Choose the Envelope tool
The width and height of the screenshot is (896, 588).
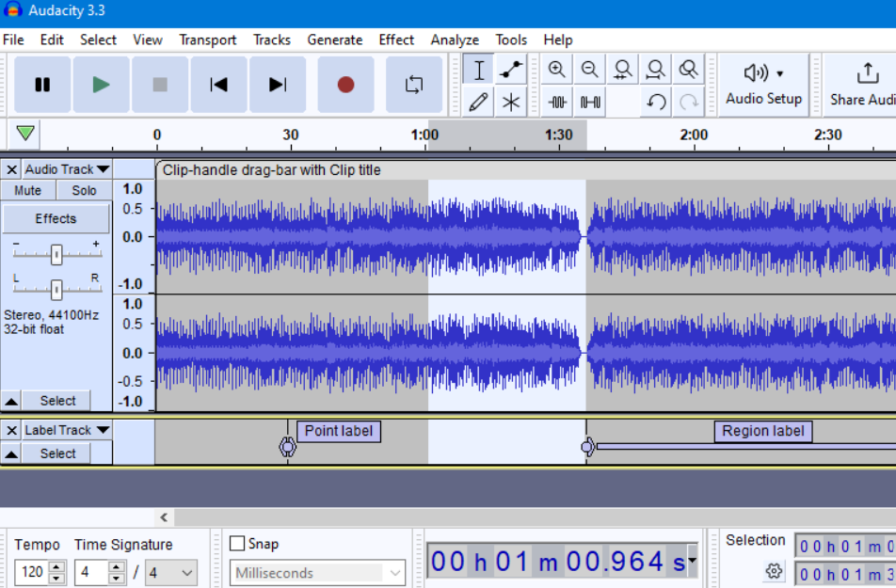tap(511, 70)
